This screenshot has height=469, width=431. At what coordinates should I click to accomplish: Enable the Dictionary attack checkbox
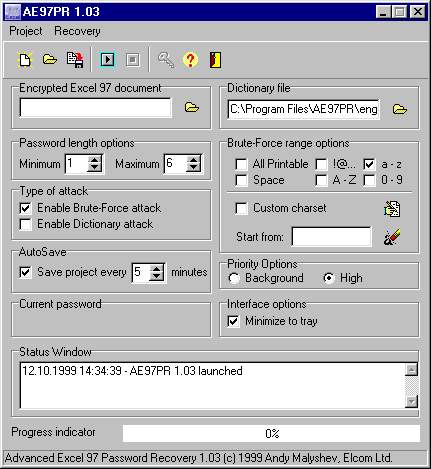tap(25, 224)
